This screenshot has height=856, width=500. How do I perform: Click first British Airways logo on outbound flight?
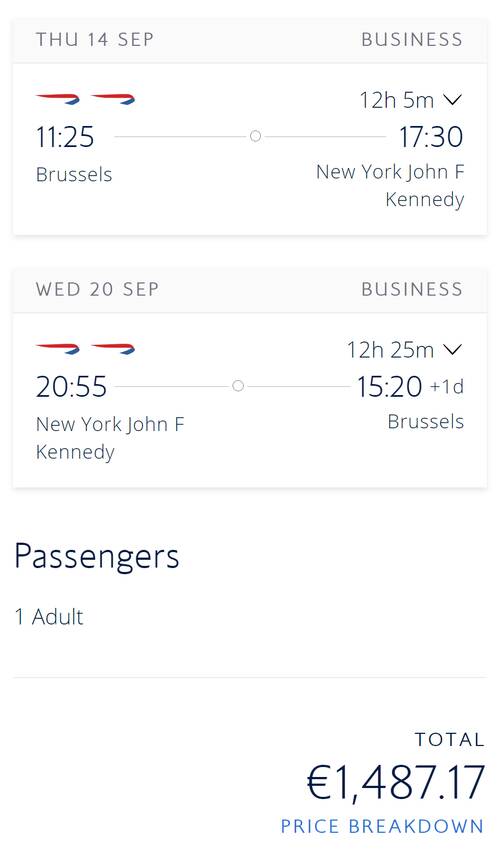(58, 99)
